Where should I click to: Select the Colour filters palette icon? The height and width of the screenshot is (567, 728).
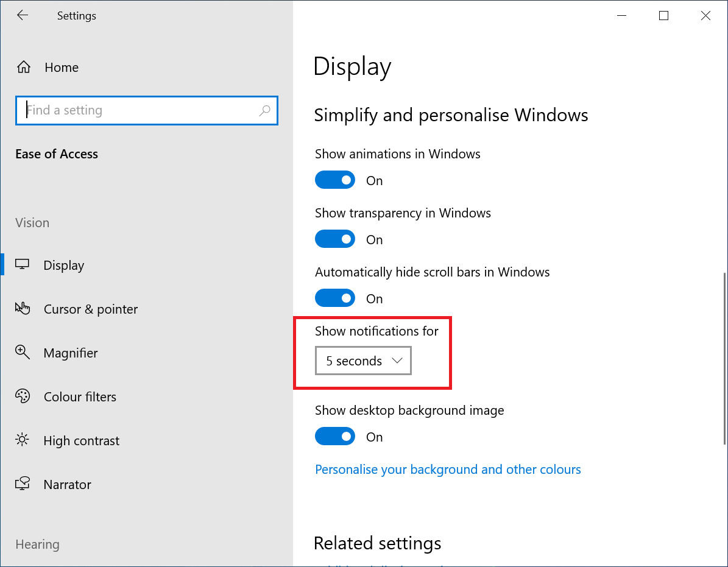[23, 396]
